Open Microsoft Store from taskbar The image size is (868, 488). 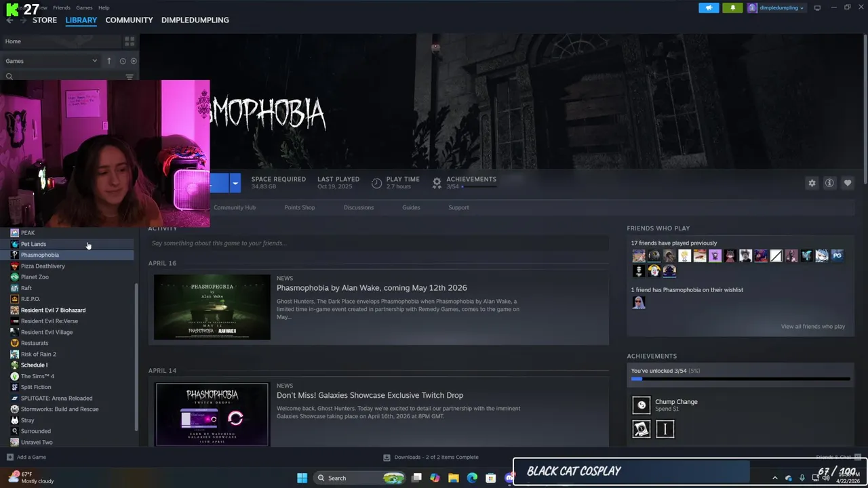point(490,478)
